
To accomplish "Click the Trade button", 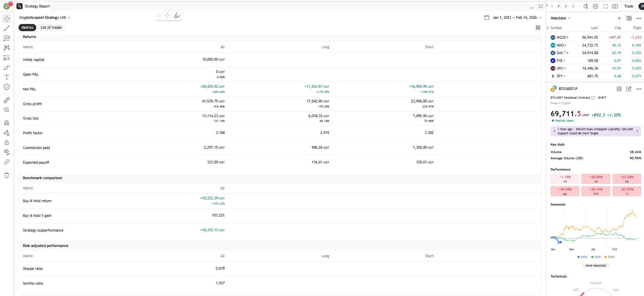I will pos(629,6).
